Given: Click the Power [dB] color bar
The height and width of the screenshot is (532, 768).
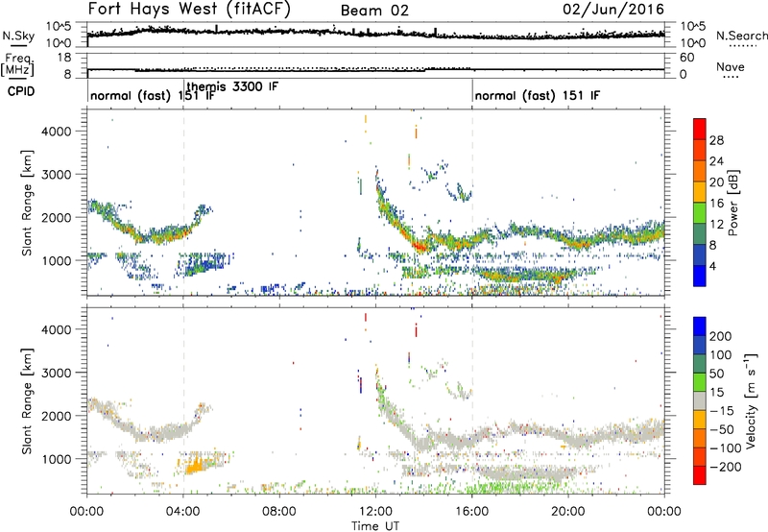Looking at the screenshot, I should (x=700, y=202).
